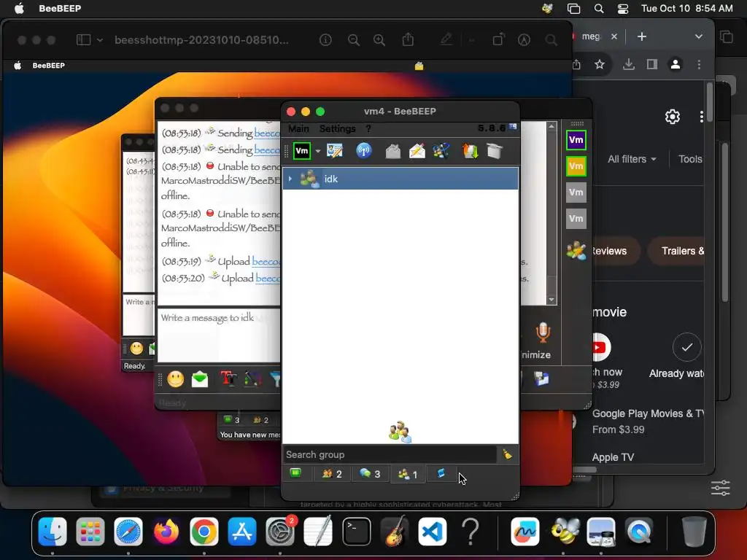Open the file transfer arrows icon
The height and width of the screenshot is (560, 747).
coord(471,152)
